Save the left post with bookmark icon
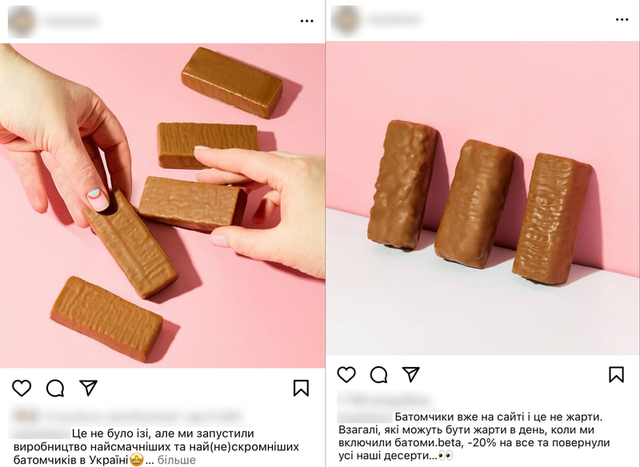 click(x=301, y=388)
